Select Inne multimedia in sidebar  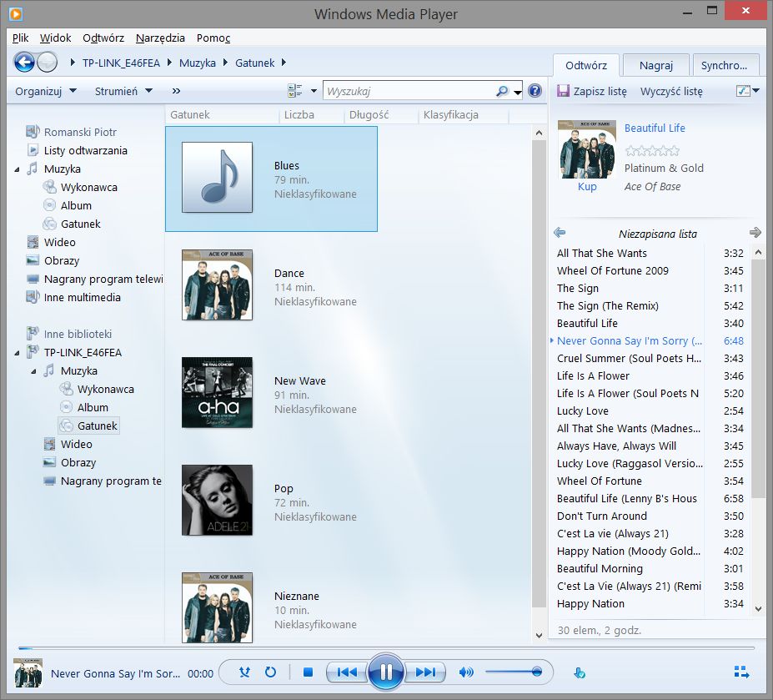(x=83, y=298)
